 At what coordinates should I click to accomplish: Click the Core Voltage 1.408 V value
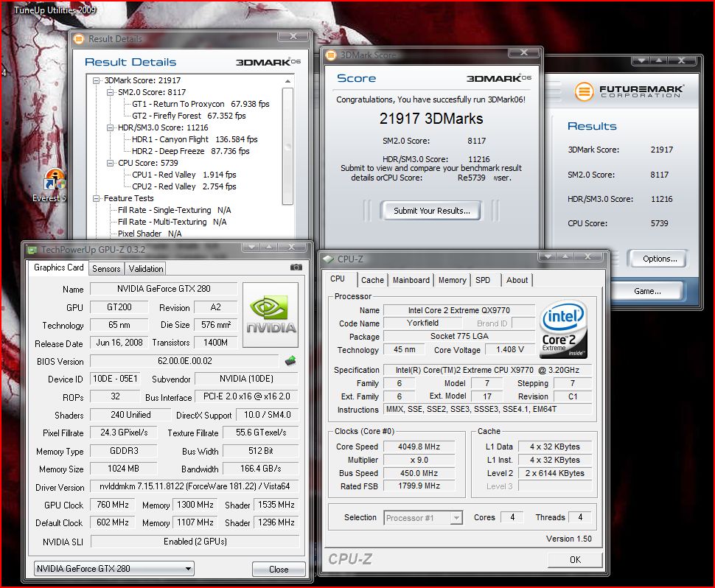(x=510, y=349)
